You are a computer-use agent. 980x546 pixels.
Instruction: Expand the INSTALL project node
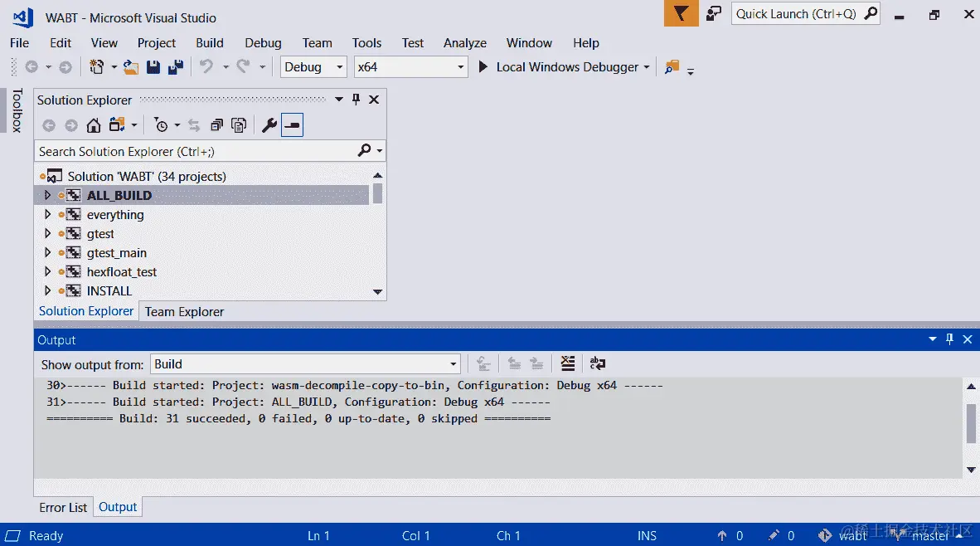tap(47, 290)
